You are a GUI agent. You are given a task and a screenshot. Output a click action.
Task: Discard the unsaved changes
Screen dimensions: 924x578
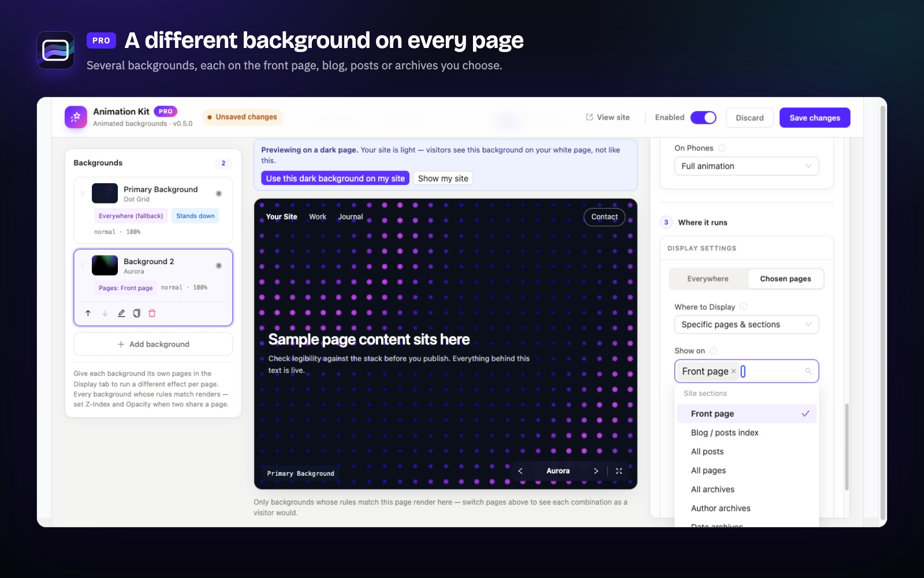(750, 117)
